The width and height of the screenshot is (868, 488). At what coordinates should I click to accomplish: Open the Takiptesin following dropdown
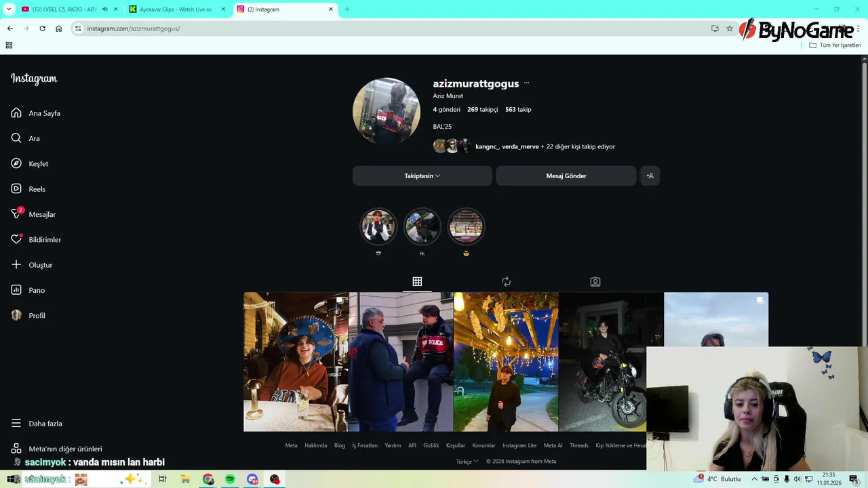click(422, 176)
